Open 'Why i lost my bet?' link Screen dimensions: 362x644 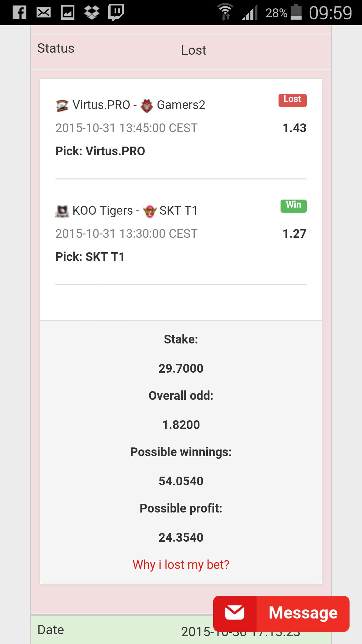tap(181, 565)
